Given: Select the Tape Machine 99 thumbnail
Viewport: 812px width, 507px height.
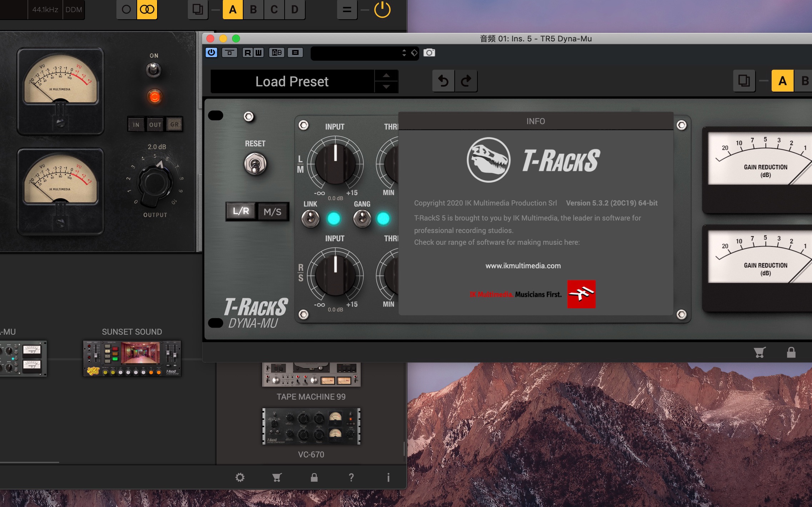Looking at the screenshot, I should [311, 375].
